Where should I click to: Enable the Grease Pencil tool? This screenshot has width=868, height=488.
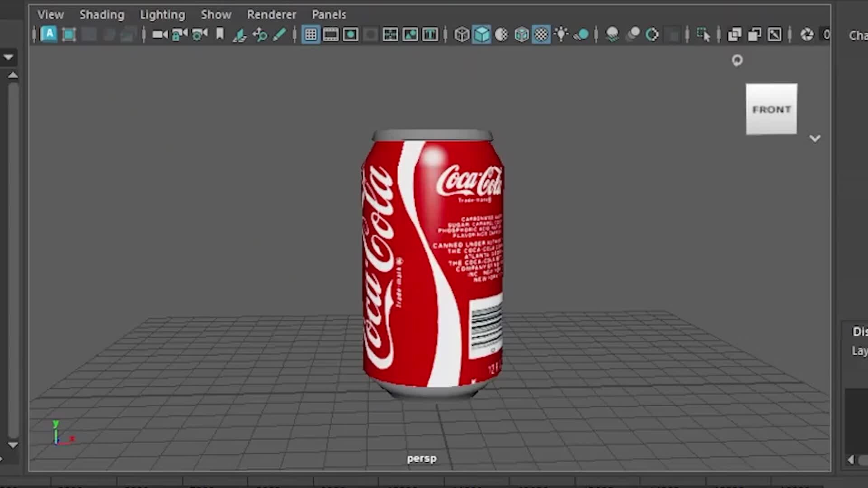(279, 34)
